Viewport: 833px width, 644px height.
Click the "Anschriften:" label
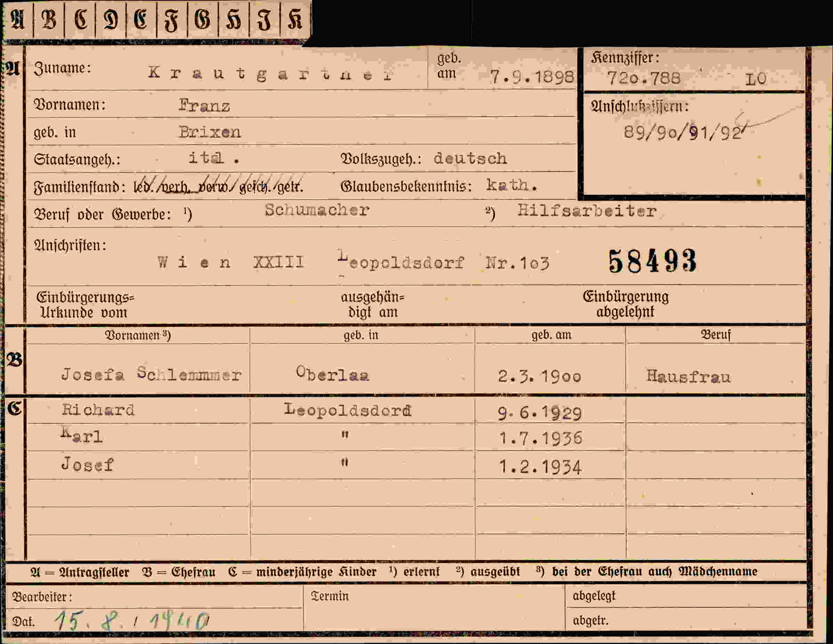pyautogui.click(x=70, y=246)
